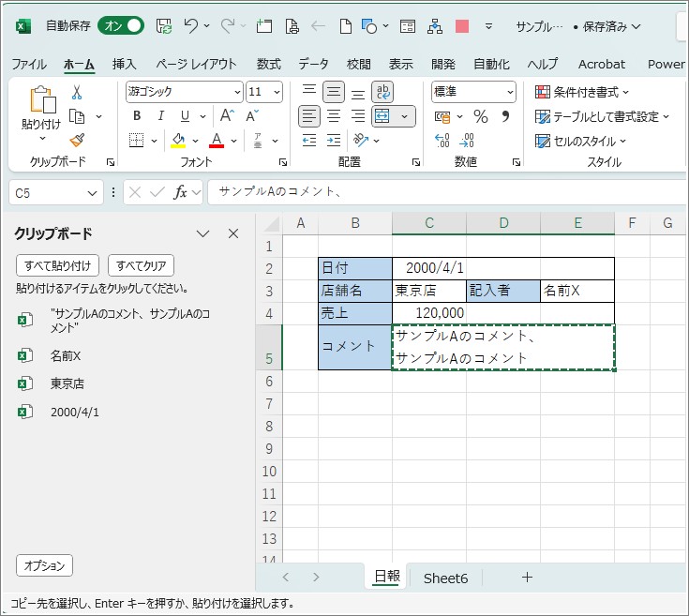Screen dimensions: 689x616
Task: Toggle Underline formatting
Action: pyautogui.click(x=185, y=116)
